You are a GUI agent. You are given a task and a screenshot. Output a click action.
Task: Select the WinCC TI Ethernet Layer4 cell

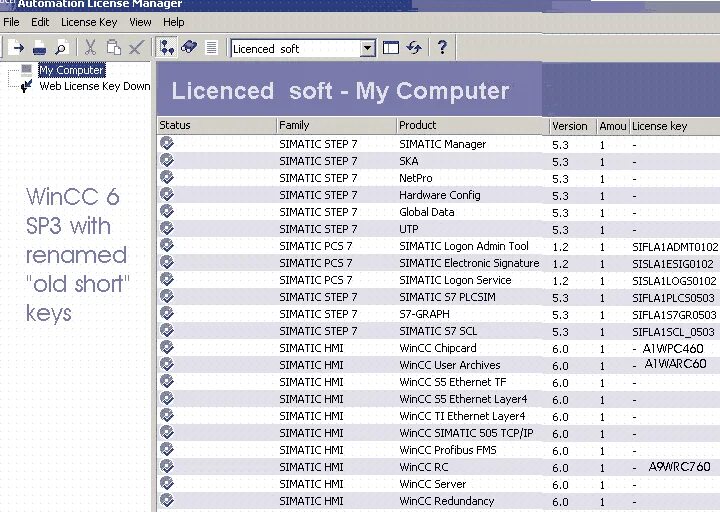pyautogui.click(x=462, y=416)
